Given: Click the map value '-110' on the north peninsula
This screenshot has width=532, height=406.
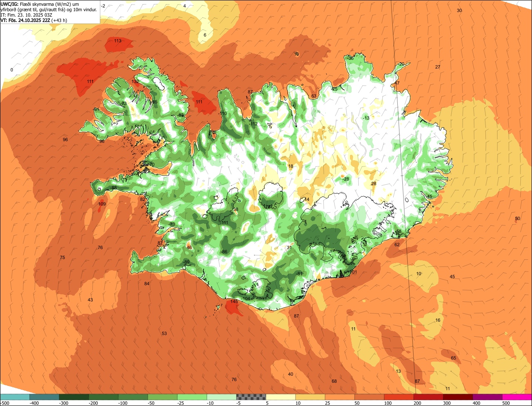Looking at the screenshot, I should tap(223, 113).
